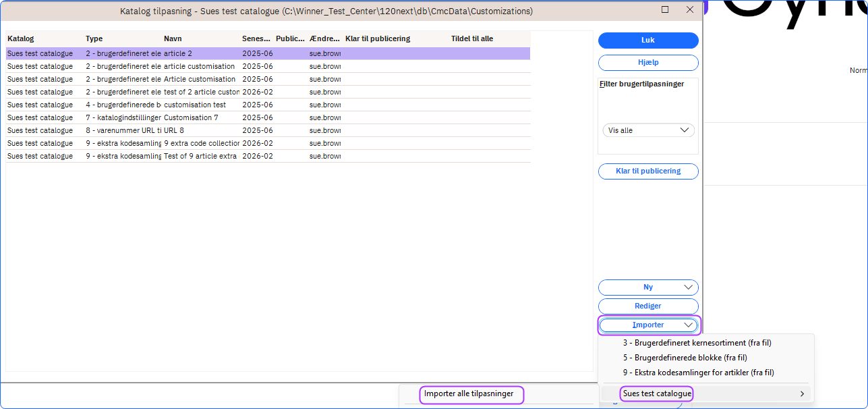Select 3 - Brugerdefineret kernesortiment (fra fil)
Image resolution: width=868 pixels, height=409 pixels.
(697, 343)
